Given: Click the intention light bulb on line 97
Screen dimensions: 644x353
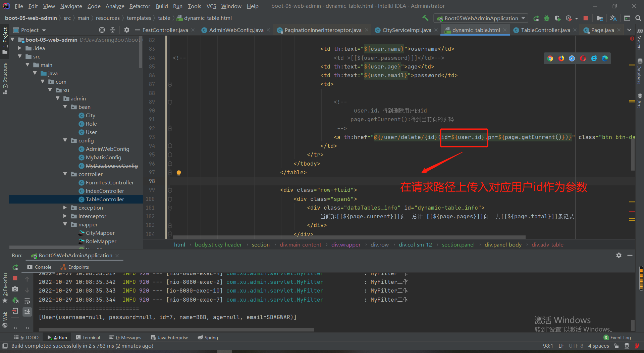Looking at the screenshot, I should click(x=179, y=173).
